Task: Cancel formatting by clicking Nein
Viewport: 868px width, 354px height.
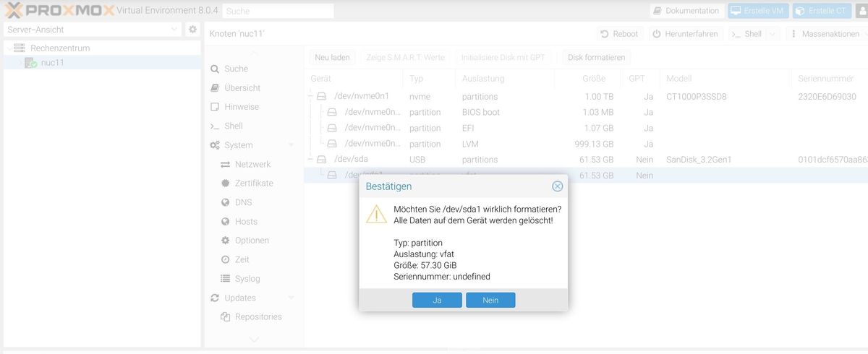Action: pos(490,300)
